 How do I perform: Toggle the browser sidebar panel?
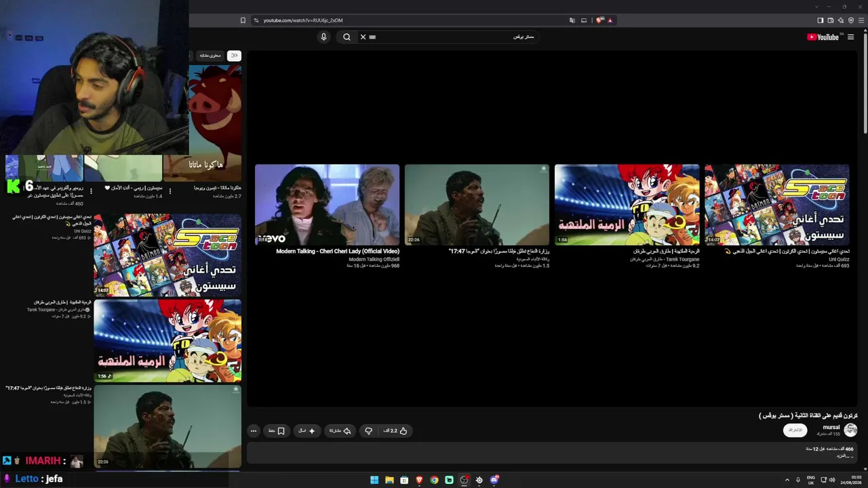pos(821,20)
